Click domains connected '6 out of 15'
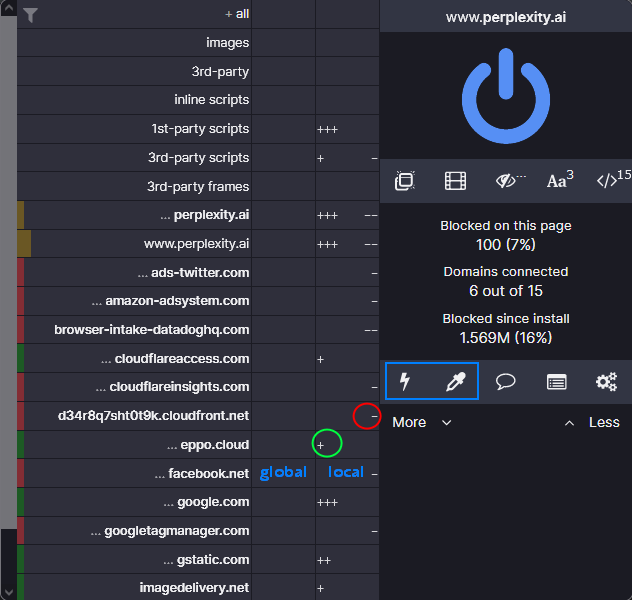This screenshot has height=600, width=632. (506, 291)
